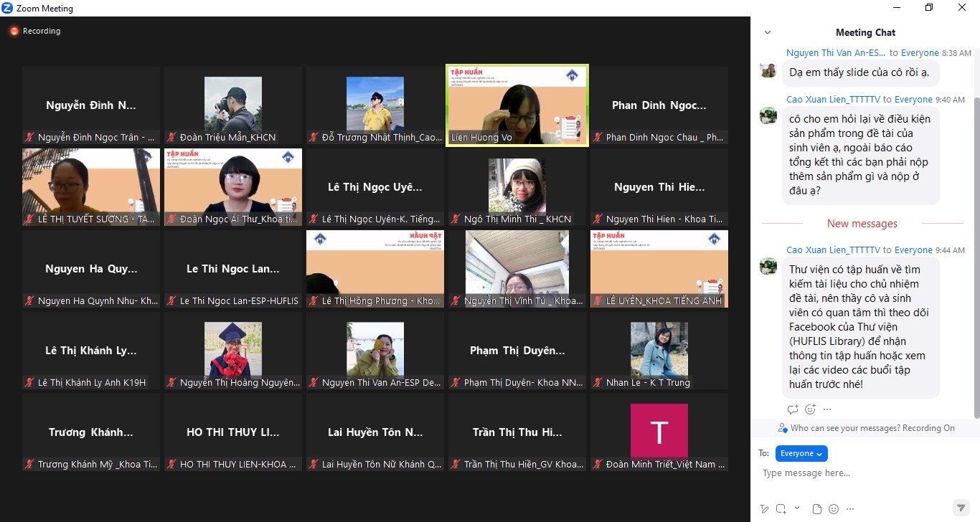Select Đoàn Minh Triết's tile with letter T
Image resolution: width=980 pixels, height=522 pixels.
[x=659, y=432]
